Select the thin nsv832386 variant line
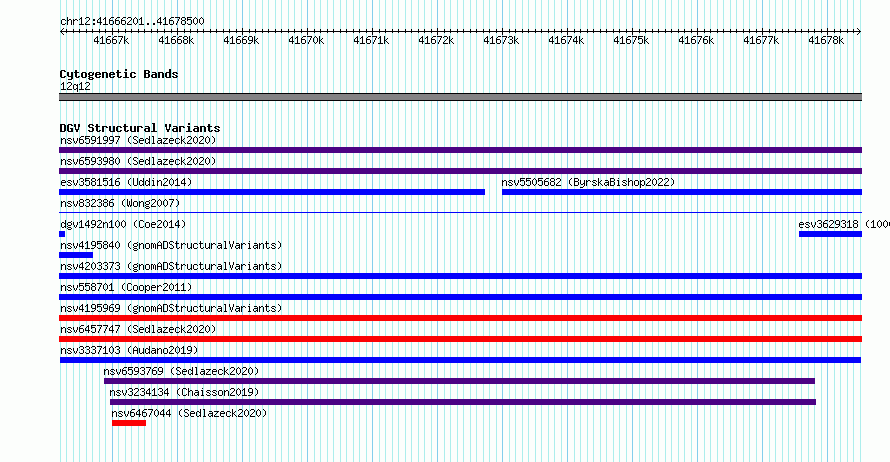The height and width of the screenshot is (462, 890). pos(460,213)
